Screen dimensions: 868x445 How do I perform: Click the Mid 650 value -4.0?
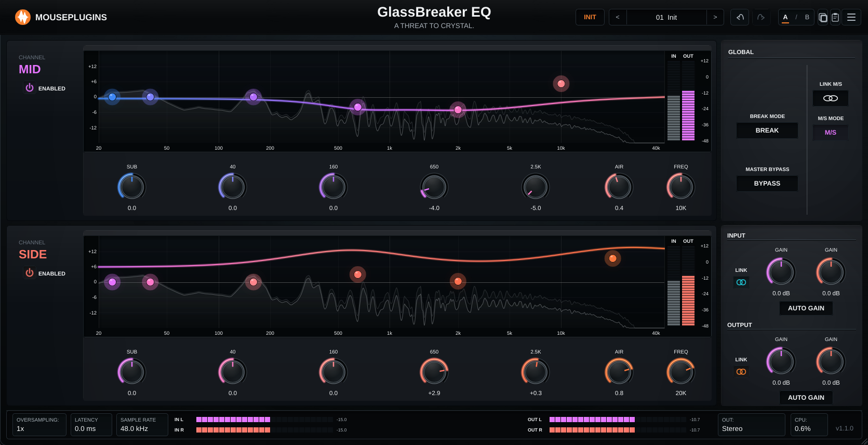(434, 208)
